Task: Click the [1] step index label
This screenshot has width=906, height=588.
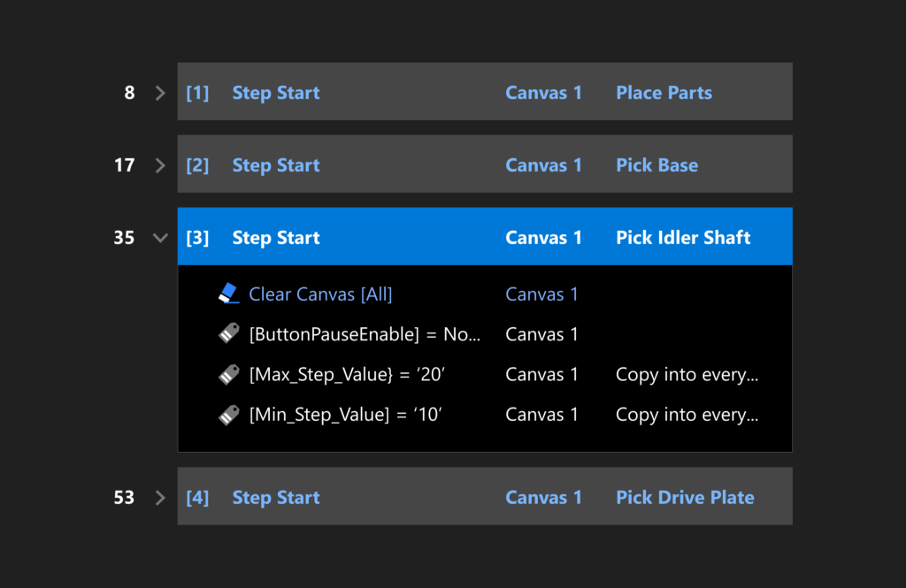Action: (197, 93)
